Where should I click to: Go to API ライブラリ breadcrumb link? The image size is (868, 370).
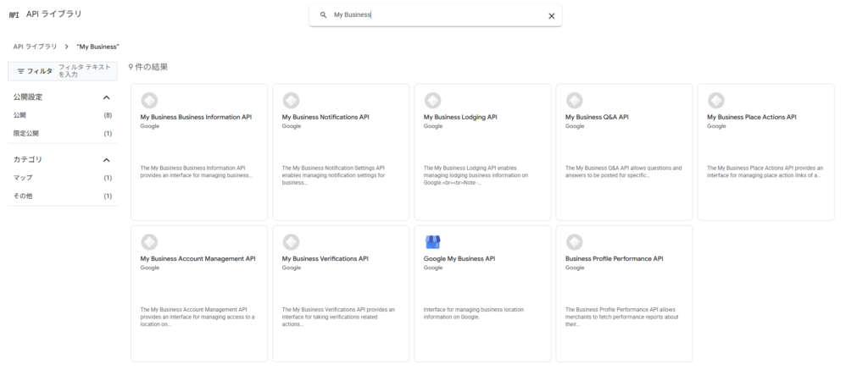[36, 47]
